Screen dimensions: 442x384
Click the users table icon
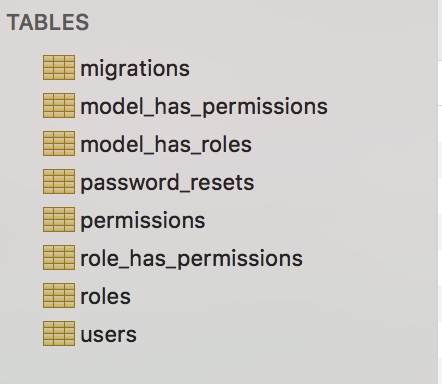coord(59,334)
